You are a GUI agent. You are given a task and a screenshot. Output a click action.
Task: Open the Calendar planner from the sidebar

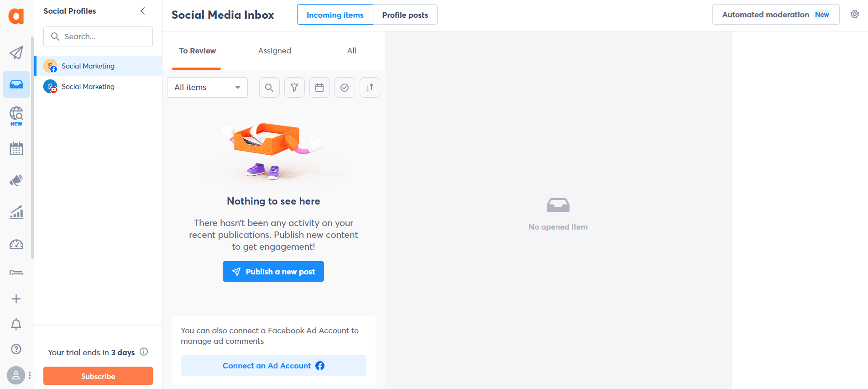pos(16,148)
